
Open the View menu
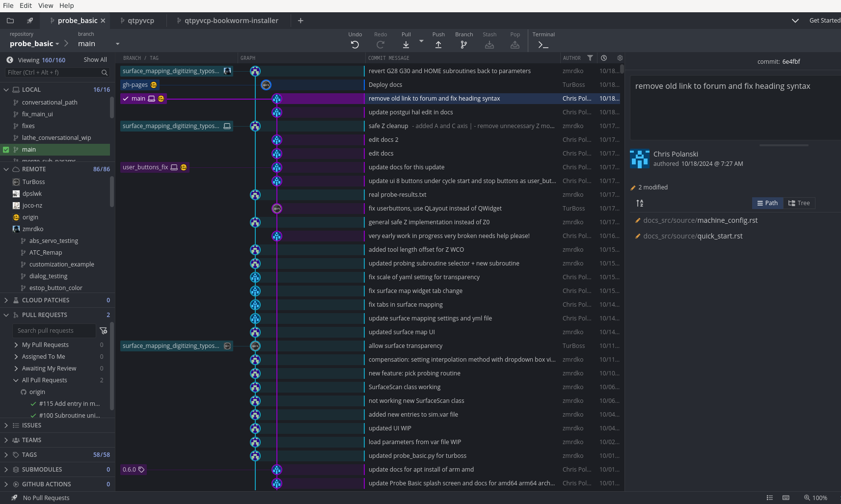(46, 5)
